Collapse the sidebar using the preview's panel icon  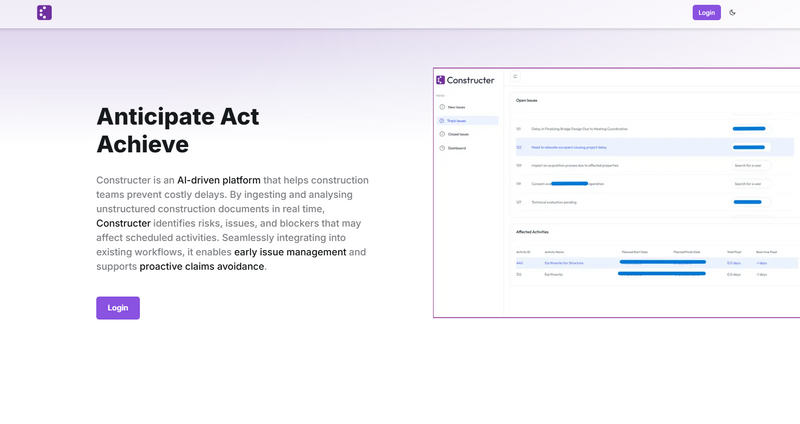tap(516, 76)
